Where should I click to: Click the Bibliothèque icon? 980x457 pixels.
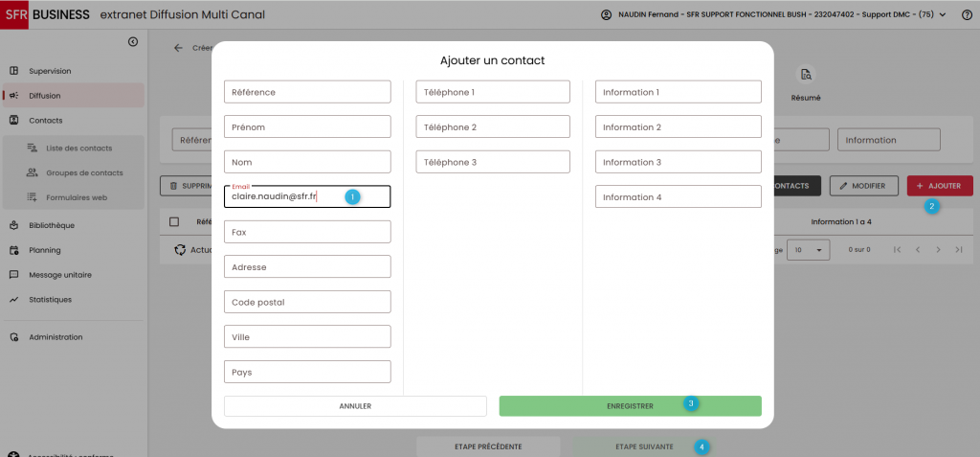13,225
